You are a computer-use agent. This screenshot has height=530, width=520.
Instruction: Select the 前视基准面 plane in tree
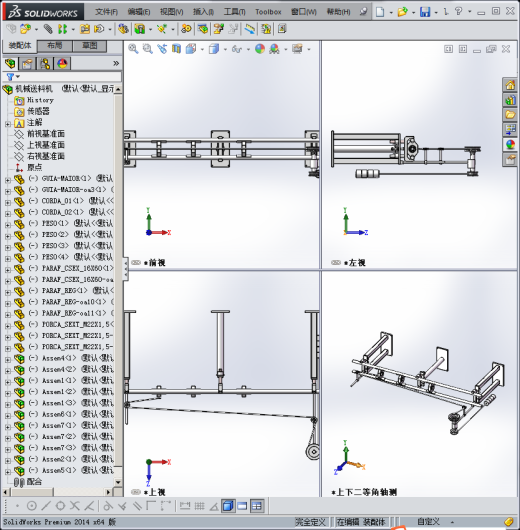[46, 134]
